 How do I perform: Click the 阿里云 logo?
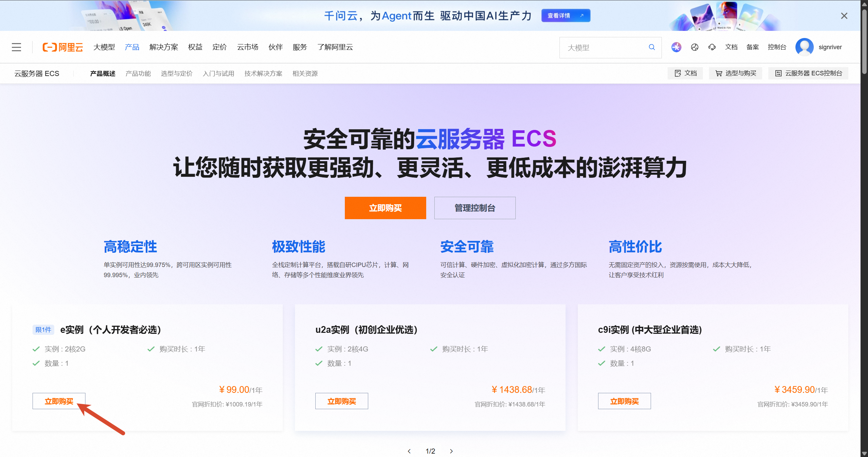63,47
